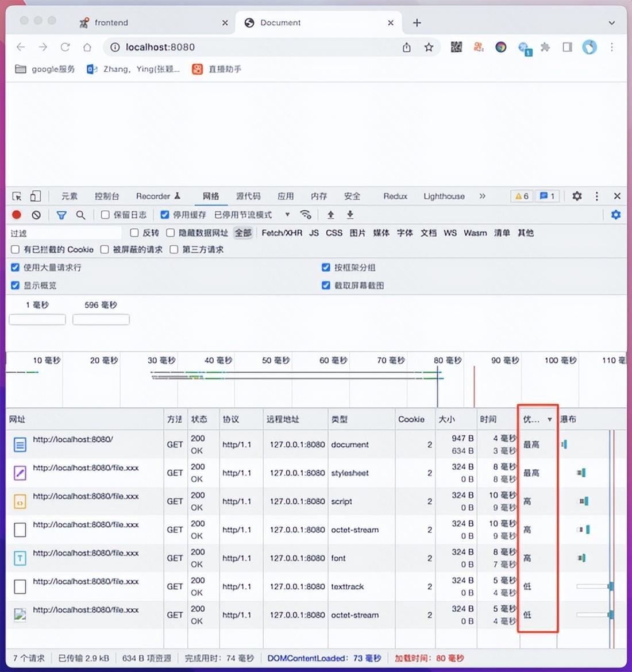This screenshot has width=632, height=672.
Task: Select 全部 filter
Action: click(243, 233)
